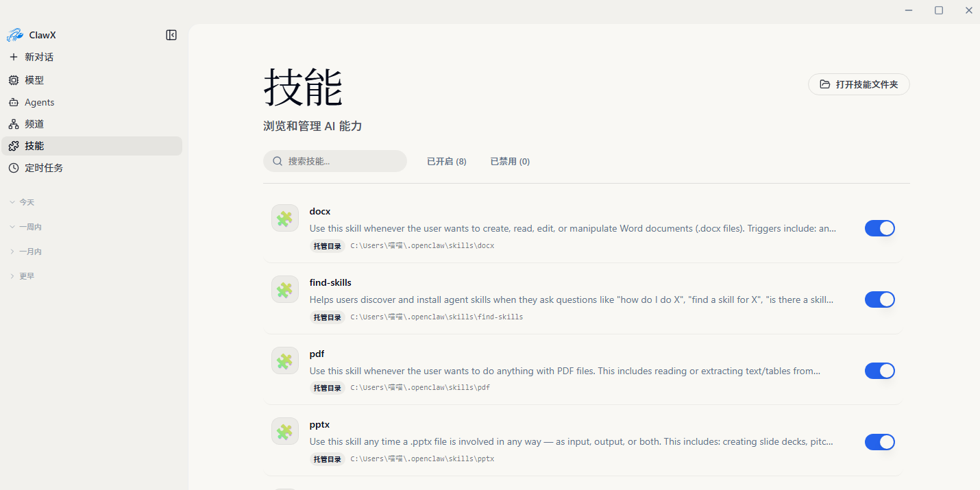Click the find-skills description starting Helps users

point(572,299)
